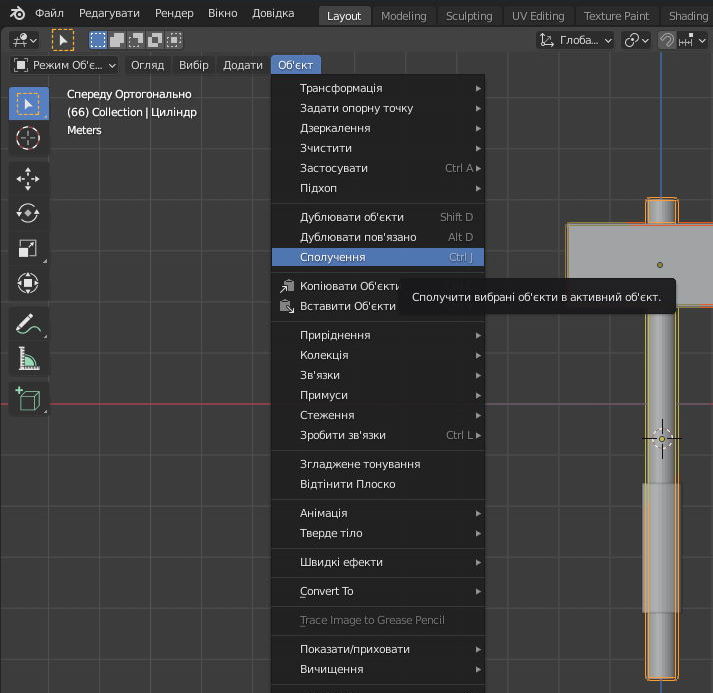
Task: Choose Згладжене тонування menu entry
Action: pyautogui.click(x=378, y=464)
